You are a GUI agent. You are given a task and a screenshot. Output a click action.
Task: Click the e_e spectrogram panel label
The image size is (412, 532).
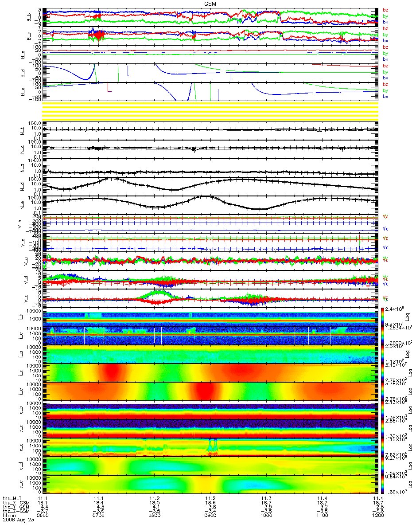click(x=22, y=485)
